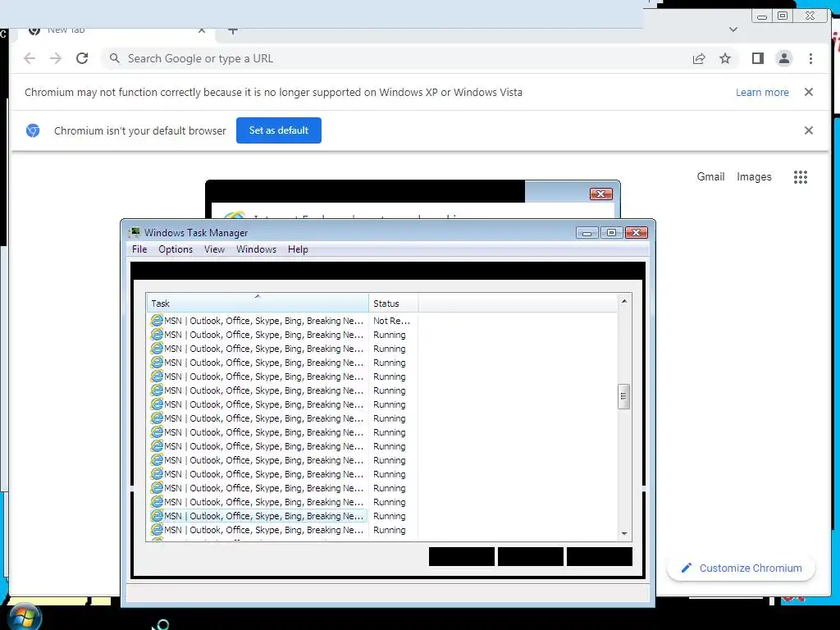
Task: Close the Windows Task Manager window
Action: click(637, 232)
